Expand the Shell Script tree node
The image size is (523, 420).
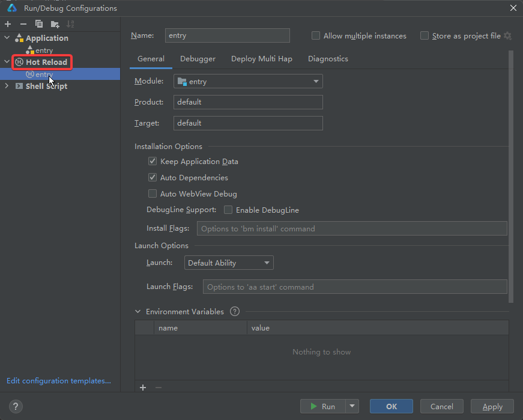(x=7, y=86)
